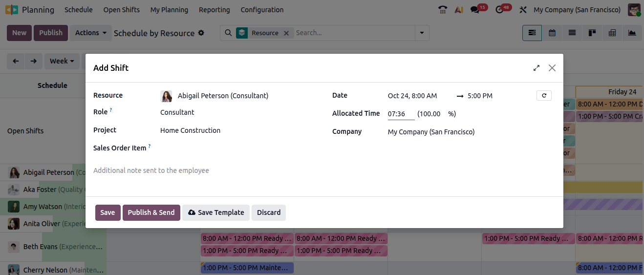Screen dimensions: 644x275
Task: Click the Role help question mark
Action: (x=111, y=110)
